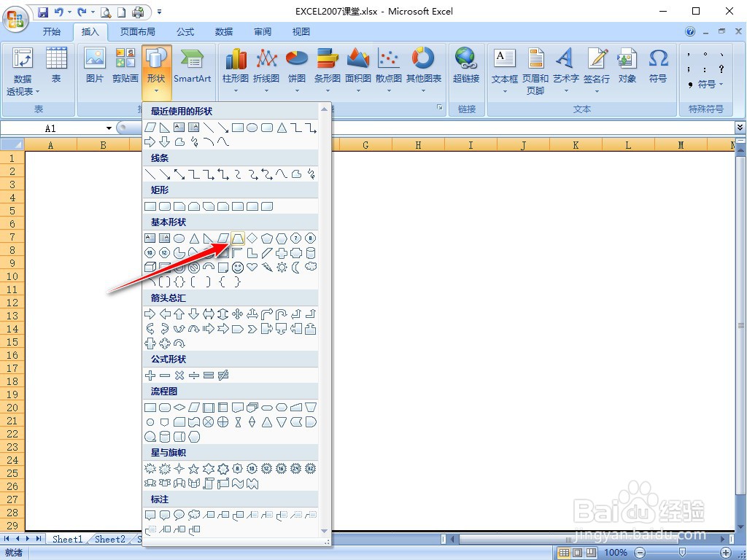This screenshot has width=747, height=560.
Task: Insert a table (表)
Action: click(56, 66)
